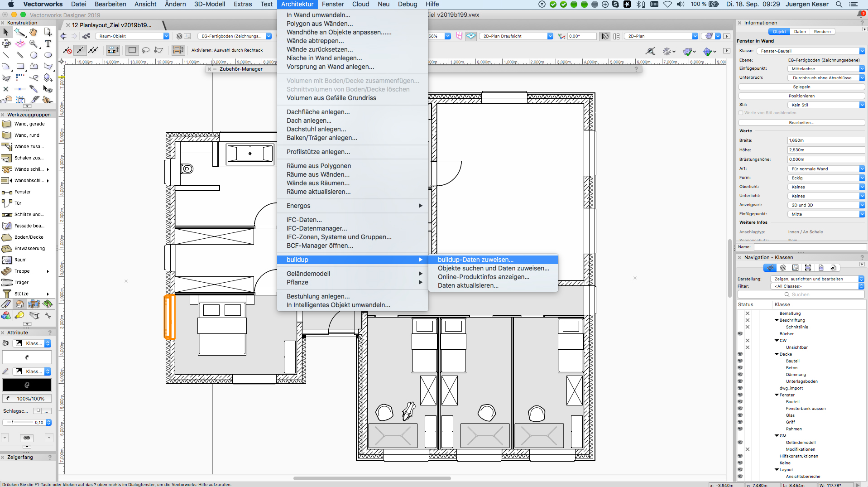Choose the polygon selection mode
This screenshot has width=868, height=487.
pos(158,50)
